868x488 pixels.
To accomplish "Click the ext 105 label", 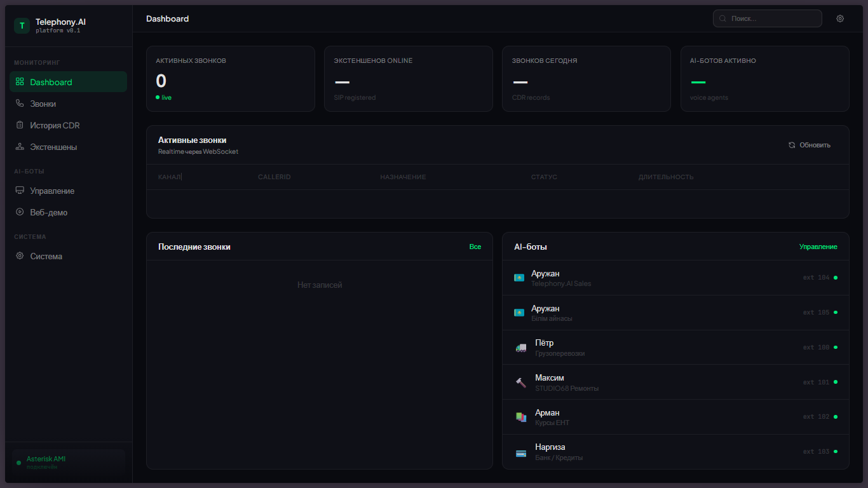I will 817,313.
